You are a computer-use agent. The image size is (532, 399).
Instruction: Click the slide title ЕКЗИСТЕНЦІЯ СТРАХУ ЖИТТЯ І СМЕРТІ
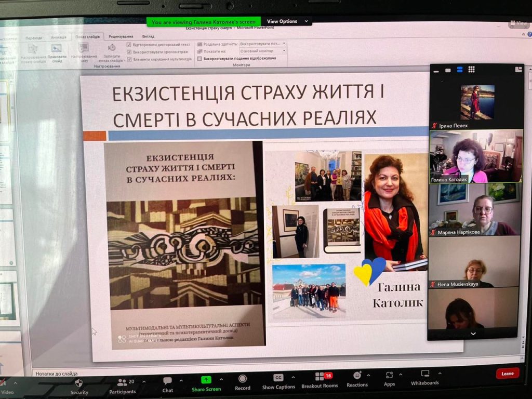point(248,105)
